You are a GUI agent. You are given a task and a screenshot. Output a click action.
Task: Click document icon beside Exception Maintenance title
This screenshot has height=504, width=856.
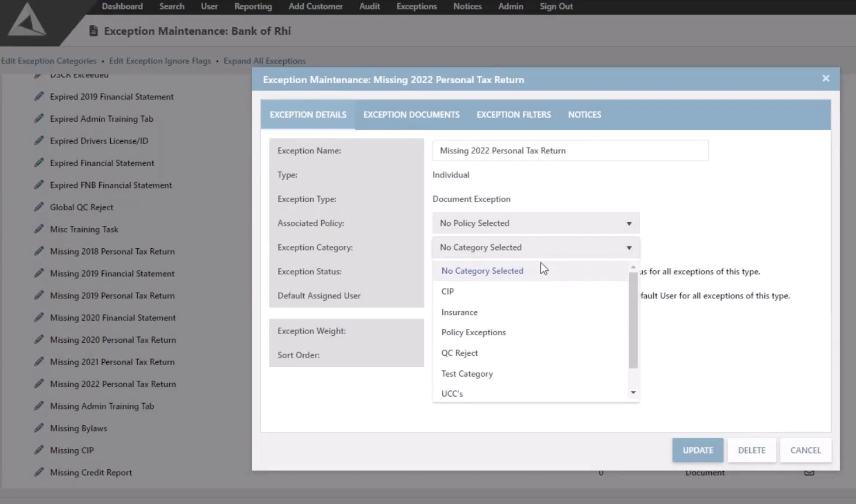point(94,31)
